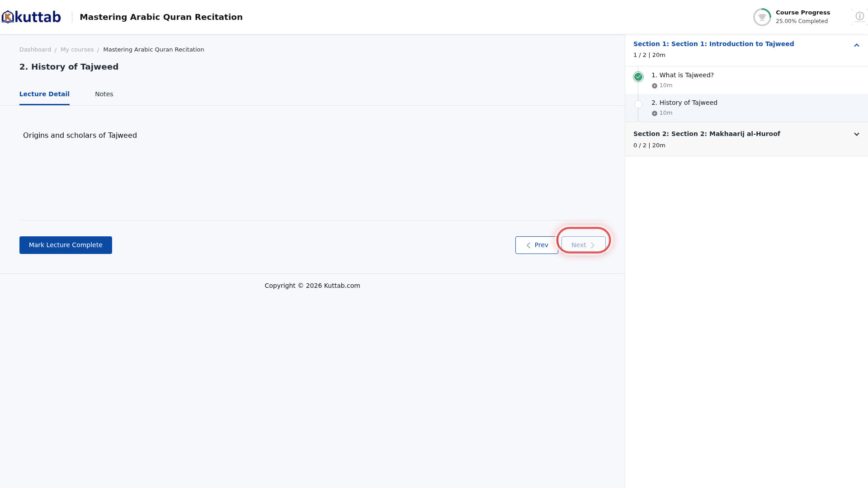Collapse Section 1 using the up chevron
Viewport: 868px width, 488px height.
pos(856,45)
